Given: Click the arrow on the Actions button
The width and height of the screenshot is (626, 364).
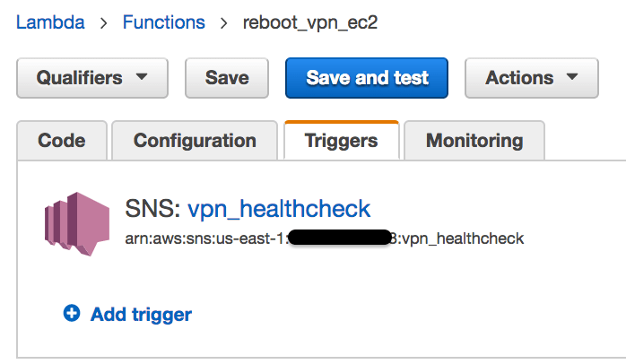Looking at the screenshot, I should pos(571,78).
